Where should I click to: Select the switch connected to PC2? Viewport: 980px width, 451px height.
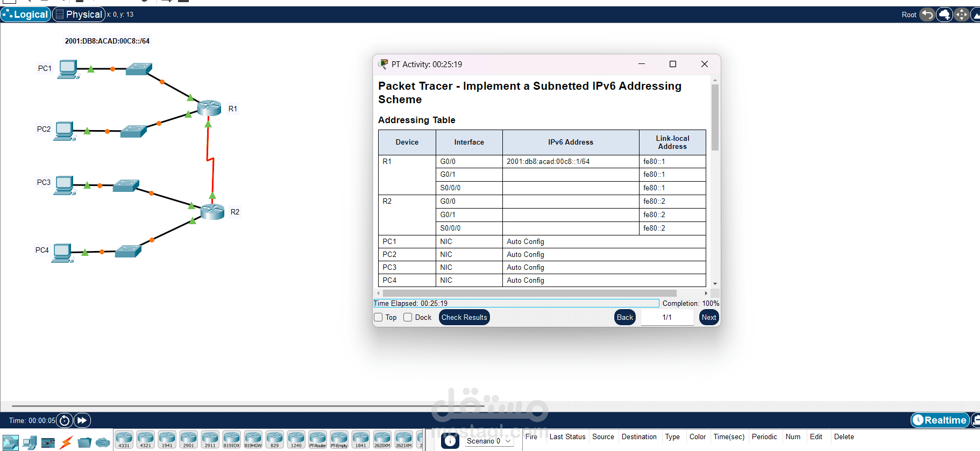pyautogui.click(x=134, y=131)
